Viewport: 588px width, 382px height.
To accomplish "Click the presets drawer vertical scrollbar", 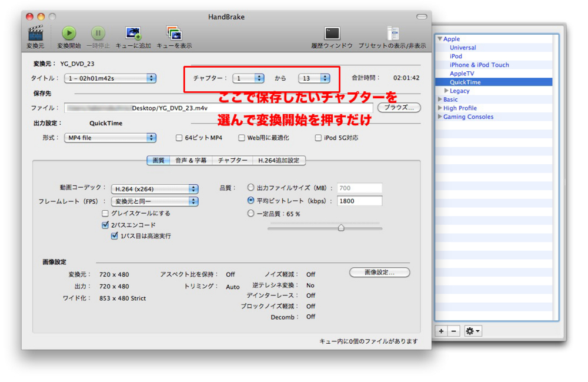I will click(555, 177).
